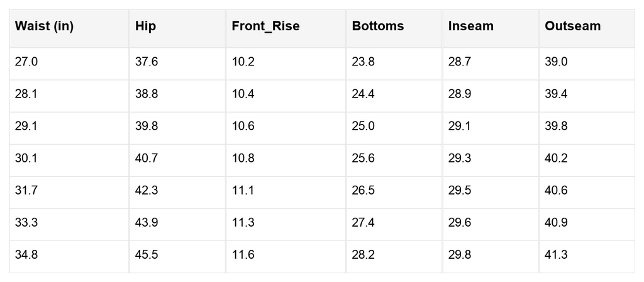Click bottoms cell showing 25.6

pyautogui.click(x=364, y=159)
